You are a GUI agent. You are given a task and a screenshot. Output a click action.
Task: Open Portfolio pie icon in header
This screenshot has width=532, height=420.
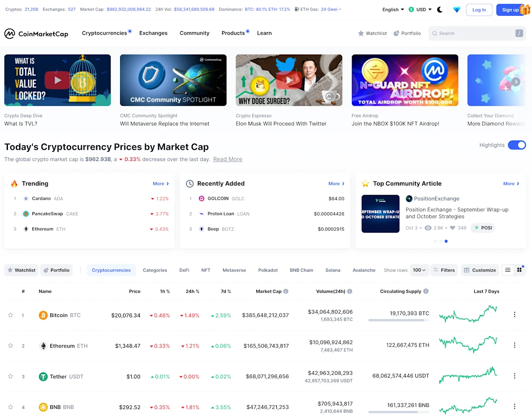click(x=396, y=33)
